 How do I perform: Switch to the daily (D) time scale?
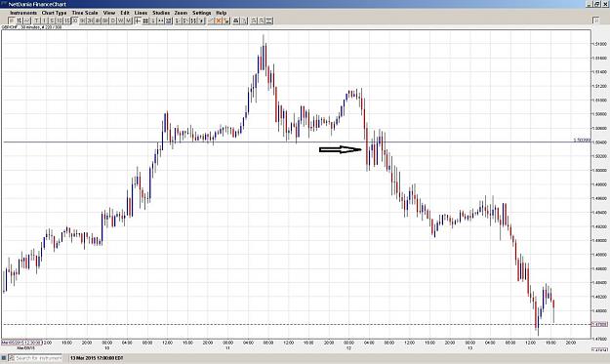(x=113, y=20)
